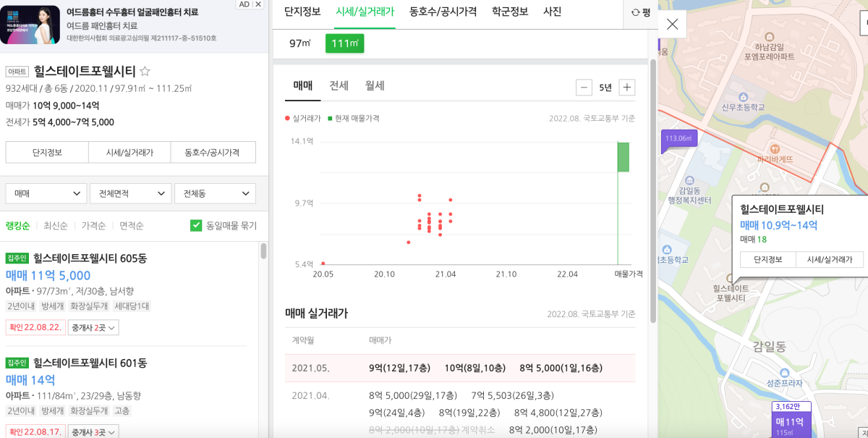Expand 중개사 3곳 dropdown for 601동
The height and width of the screenshot is (438, 868).
click(94, 432)
